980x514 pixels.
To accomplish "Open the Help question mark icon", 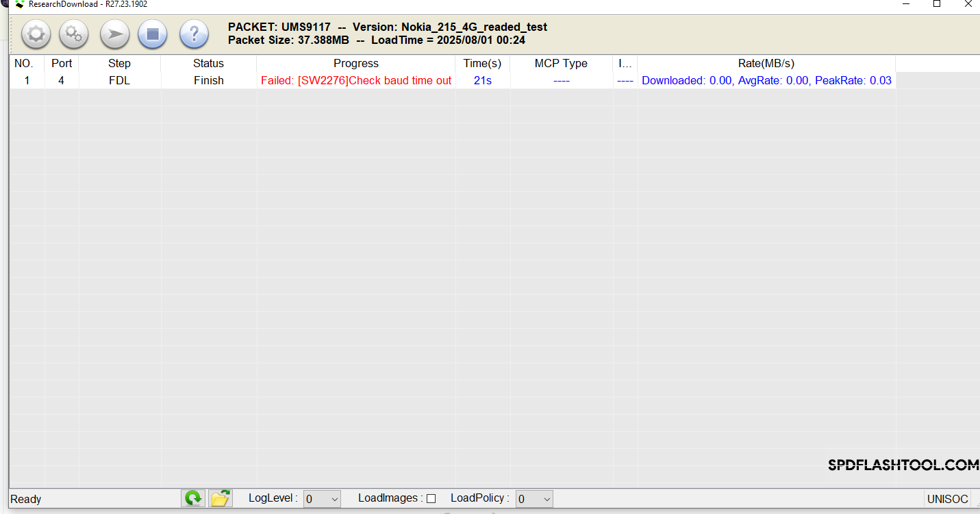I will [x=194, y=34].
